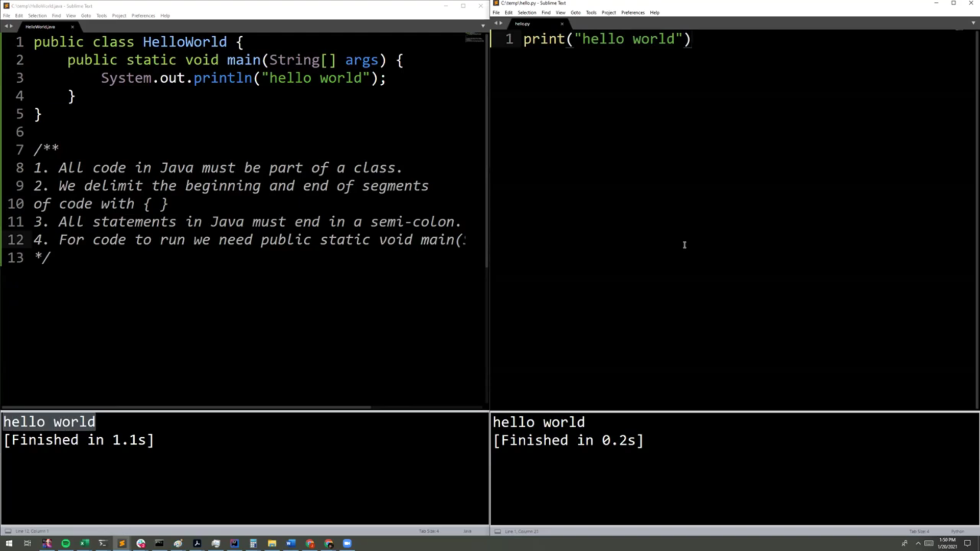The width and height of the screenshot is (980, 551).
Task: Click the clock showing 1:50 PM
Action: coord(947,543)
